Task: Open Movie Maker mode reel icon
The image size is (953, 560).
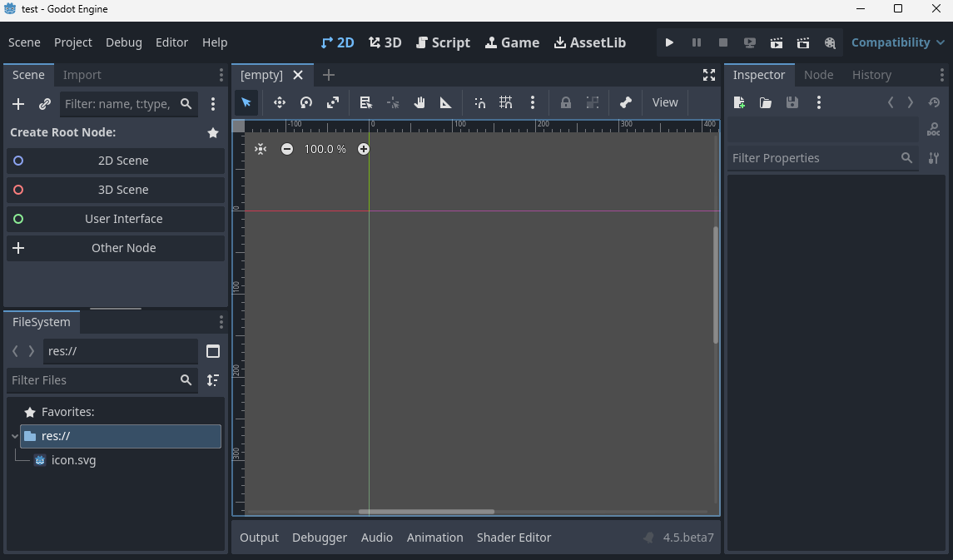Action: (830, 42)
